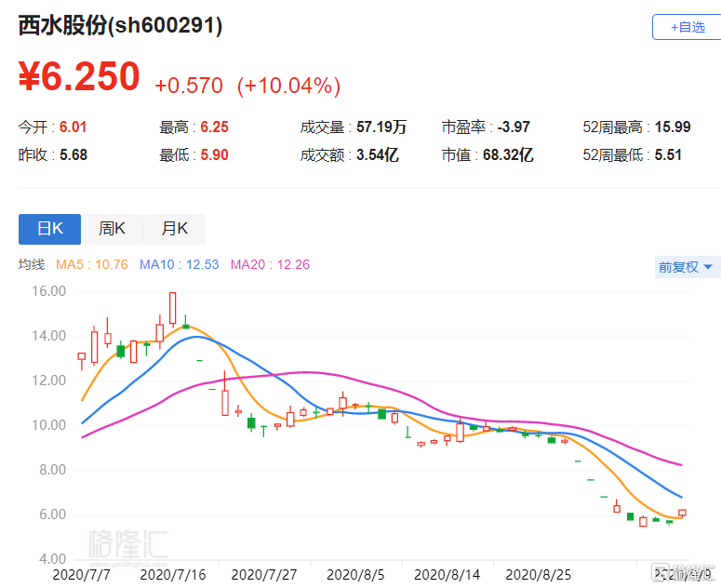Switch to the 月K monthly chart tab
Image resolution: width=721 pixels, height=588 pixels.
pos(174,229)
